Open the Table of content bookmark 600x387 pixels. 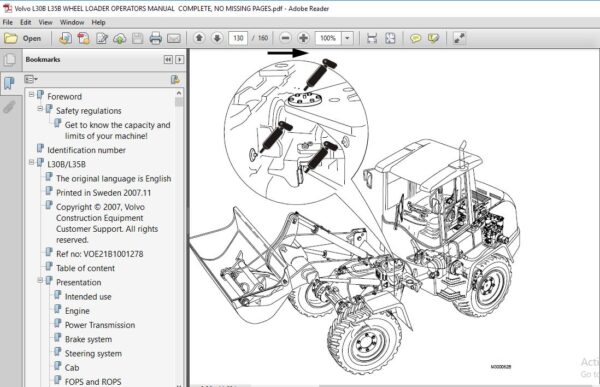85,268
